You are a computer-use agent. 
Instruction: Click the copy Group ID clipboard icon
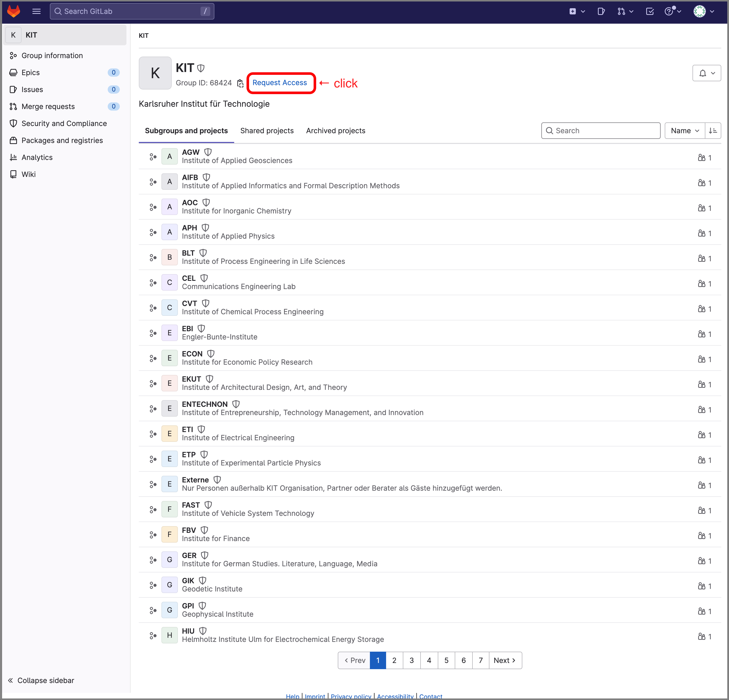(x=241, y=83)
